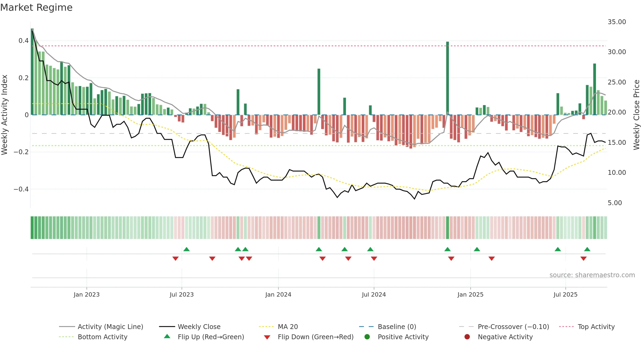Click the flip-up marker just after Jan 2025
Image resolution: width=644 pixels, height=362 pixels.
(x=477, y=249)
